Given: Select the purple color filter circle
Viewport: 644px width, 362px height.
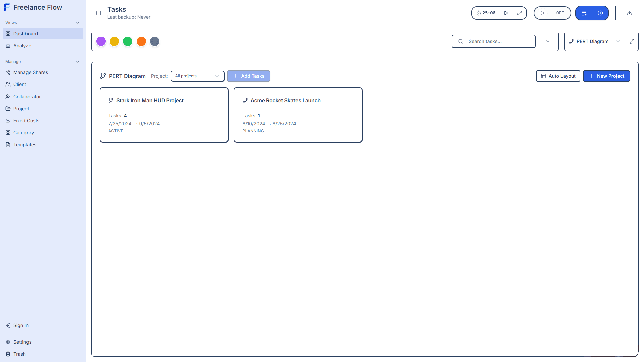Looking at the screenshot, I should click(101, 41).
